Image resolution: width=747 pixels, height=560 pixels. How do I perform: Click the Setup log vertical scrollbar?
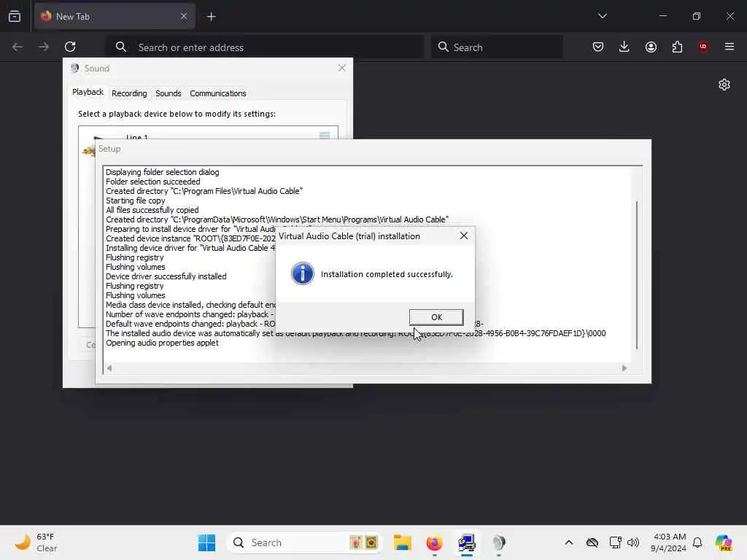[x=636, y=275]
